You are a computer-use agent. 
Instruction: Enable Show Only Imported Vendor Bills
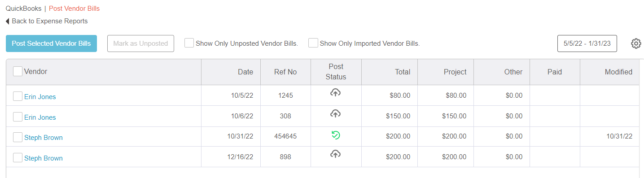[313, 43]
